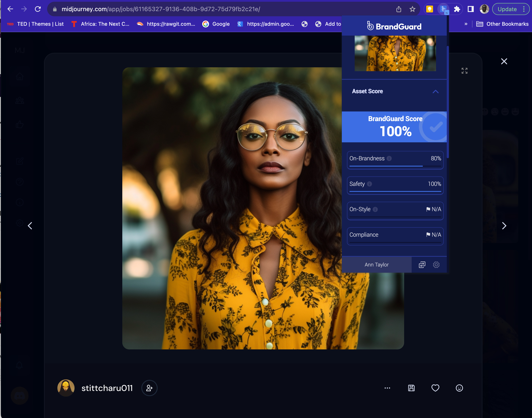Click the brand switch icon next to Ann Taylor
This screenshot has height=418, width=532.
(422, 265)
